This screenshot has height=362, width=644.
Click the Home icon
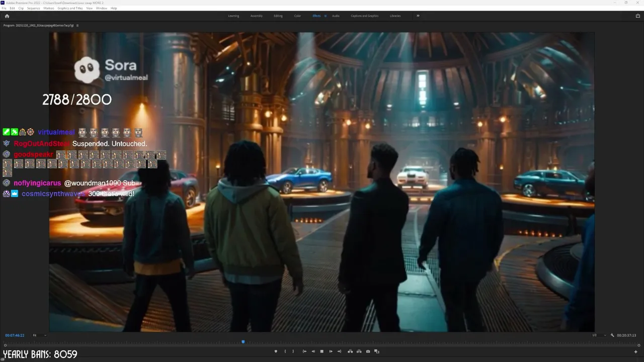coord(7,16)
